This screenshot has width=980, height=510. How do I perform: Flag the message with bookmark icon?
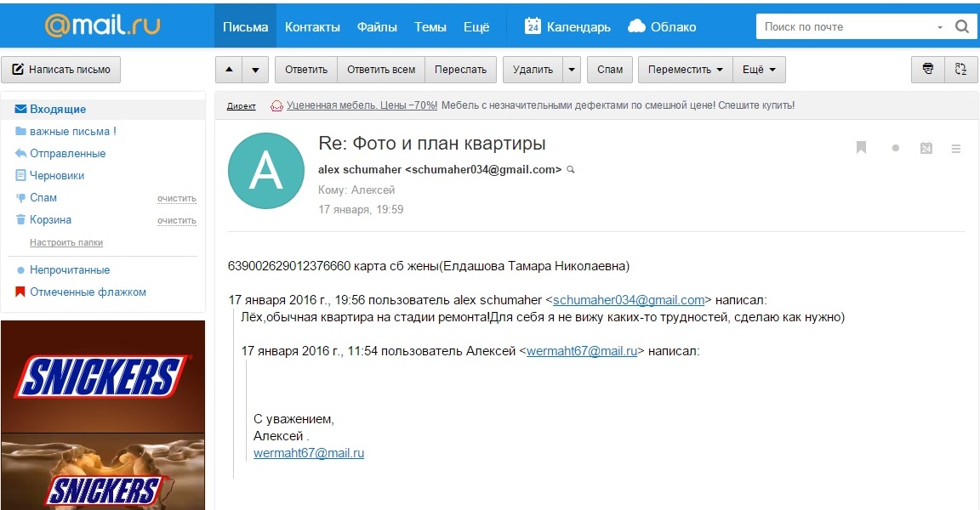click(x=861, y=148)
